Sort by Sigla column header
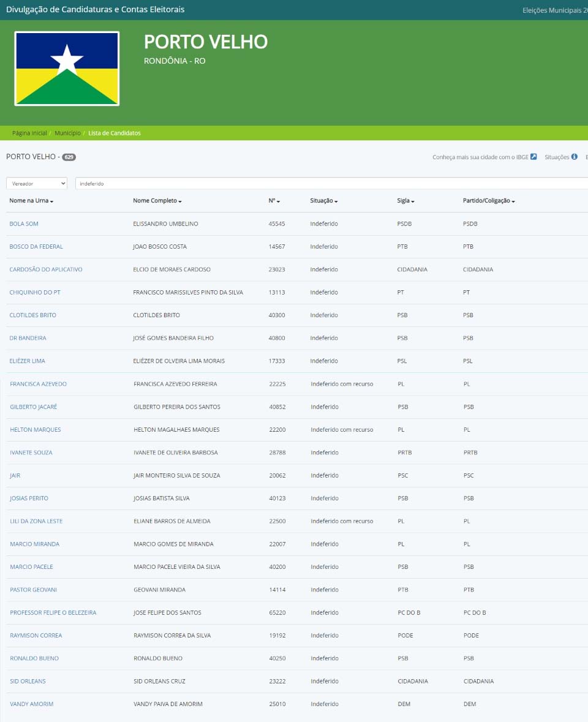Screen dimensions: 588x722 405,201
